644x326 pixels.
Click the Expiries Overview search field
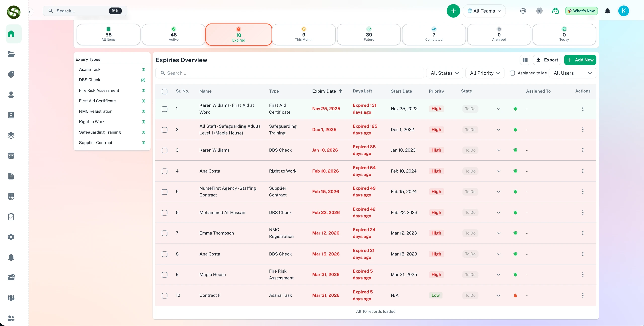290,73
